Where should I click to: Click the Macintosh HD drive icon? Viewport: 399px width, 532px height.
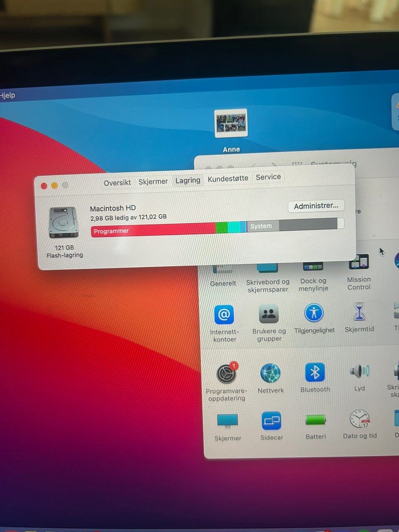coord(64,222)
